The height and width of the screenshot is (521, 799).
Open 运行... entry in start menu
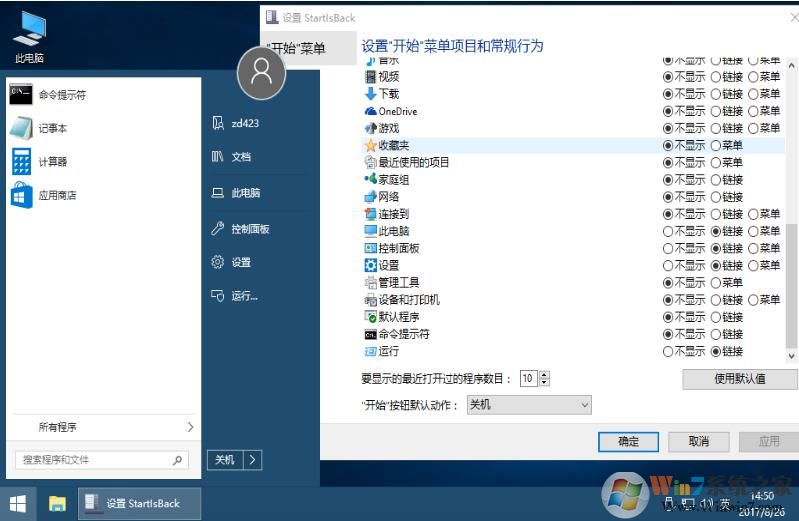235,296
